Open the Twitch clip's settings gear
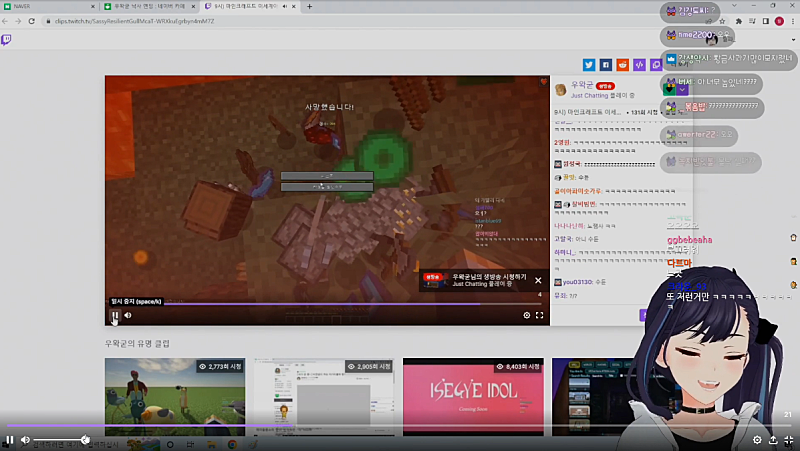 coord(527,315)
